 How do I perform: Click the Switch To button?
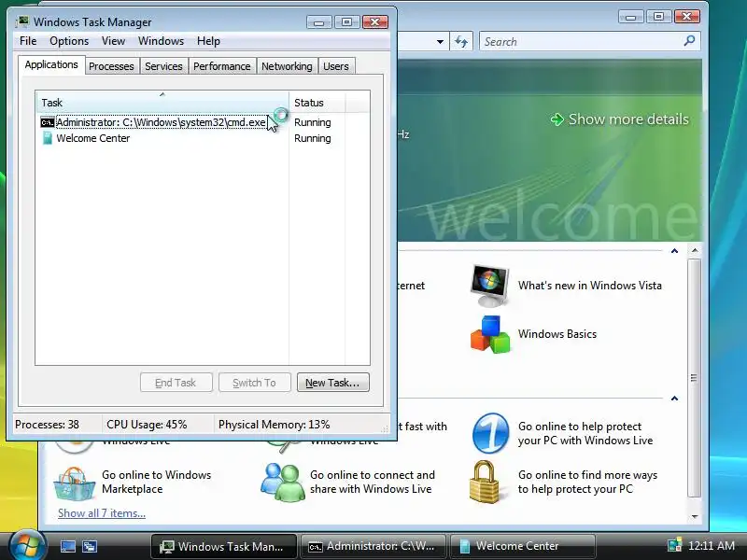coord(254,383)
